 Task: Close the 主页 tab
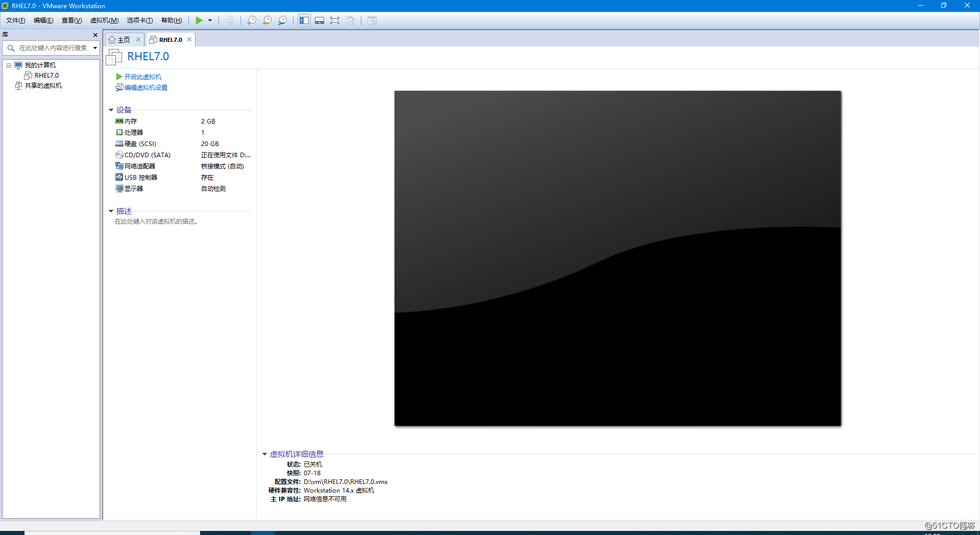[138, 39]
